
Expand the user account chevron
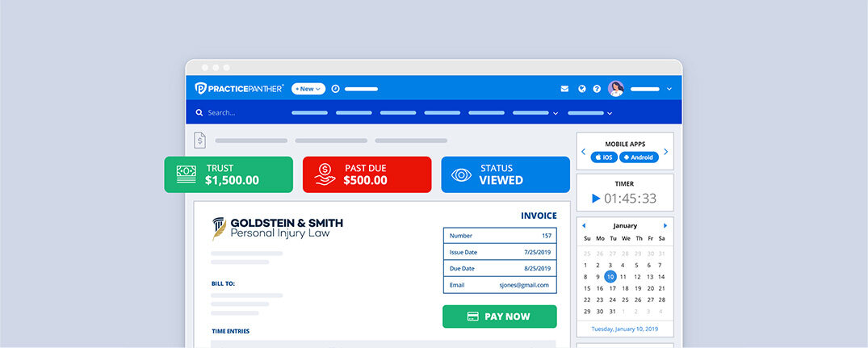click(x=669, y=89)
